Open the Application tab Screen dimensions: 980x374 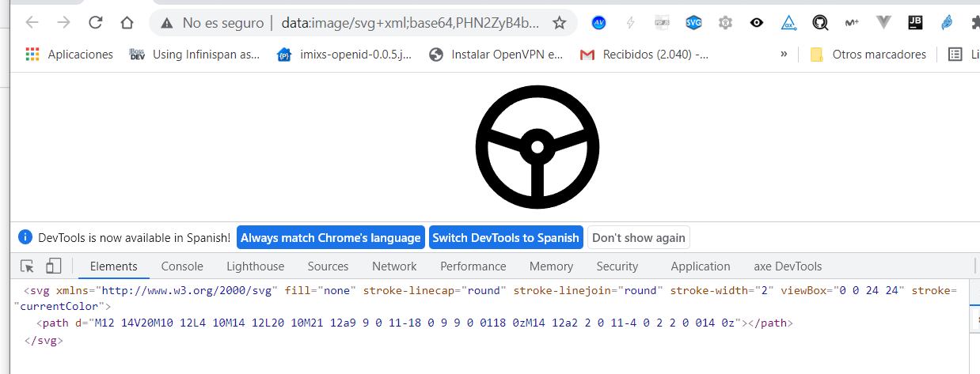pyautogui.click(x=701, y=266)
